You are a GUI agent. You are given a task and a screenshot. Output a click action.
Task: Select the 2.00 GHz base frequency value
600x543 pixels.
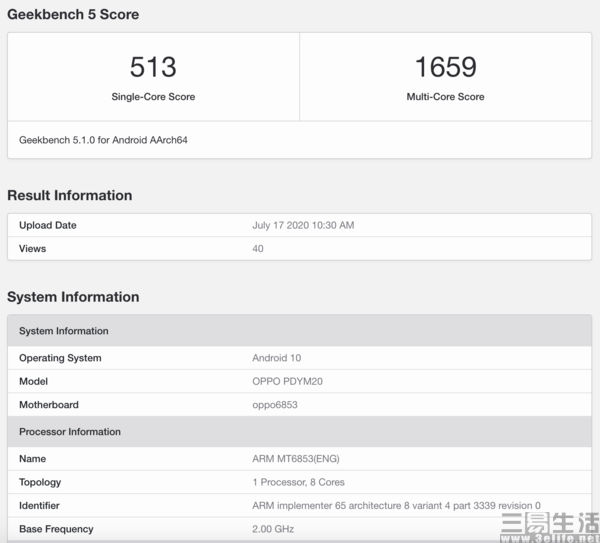click(273, 529)
